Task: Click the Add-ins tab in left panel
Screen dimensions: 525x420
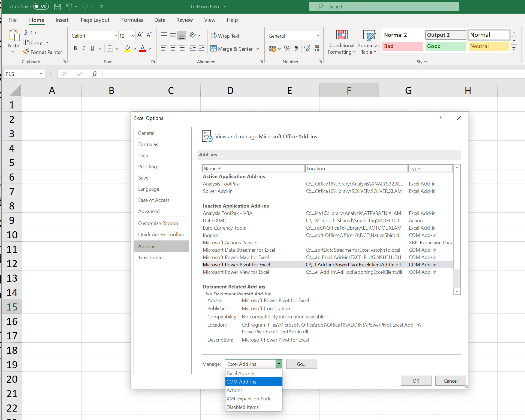Action: click(147, 246)
